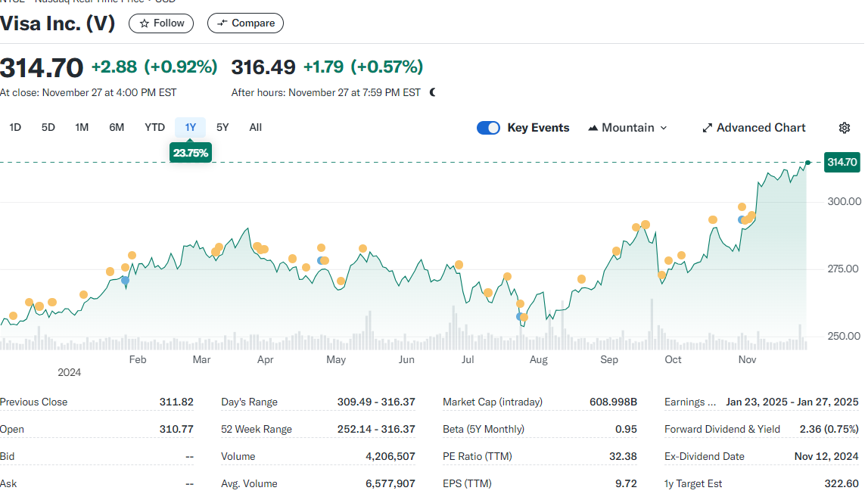Select the 1Y chart range
Screen dimensions: 868x500
point(191,127)
